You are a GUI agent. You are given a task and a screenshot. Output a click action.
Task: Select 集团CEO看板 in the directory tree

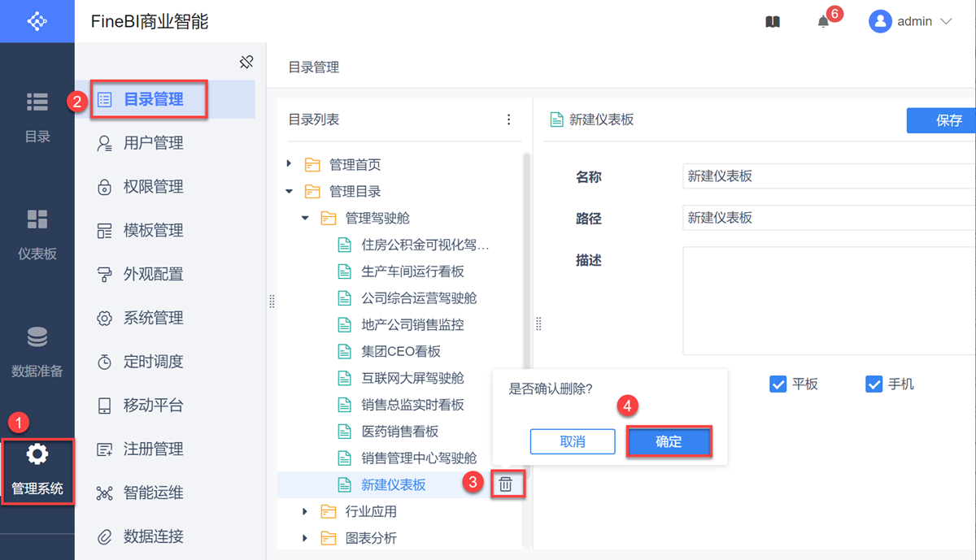pos(401,351)
